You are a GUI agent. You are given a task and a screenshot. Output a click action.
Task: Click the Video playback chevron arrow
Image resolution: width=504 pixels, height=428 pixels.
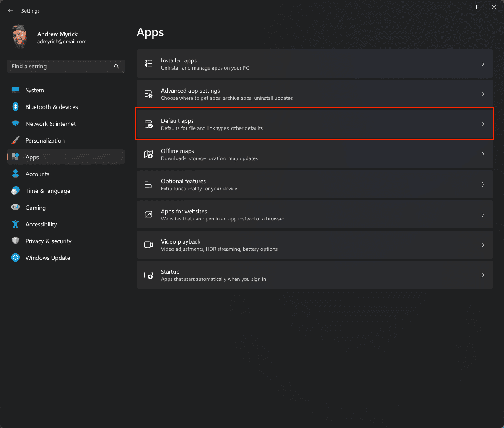(x=483, y=245)
